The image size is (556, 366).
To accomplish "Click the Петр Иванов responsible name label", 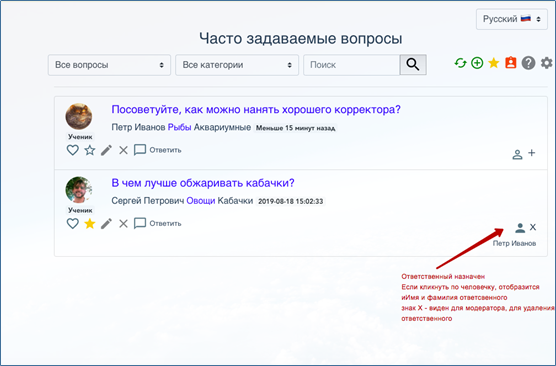I will pyautogui.click(x=514, y=244).
